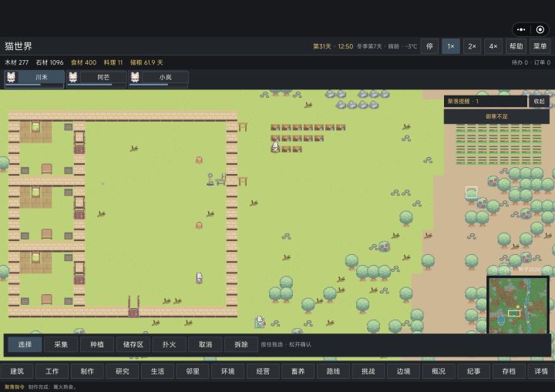
Task: Select the cat avatar icon for 小岚
Action: pos(135,77)
